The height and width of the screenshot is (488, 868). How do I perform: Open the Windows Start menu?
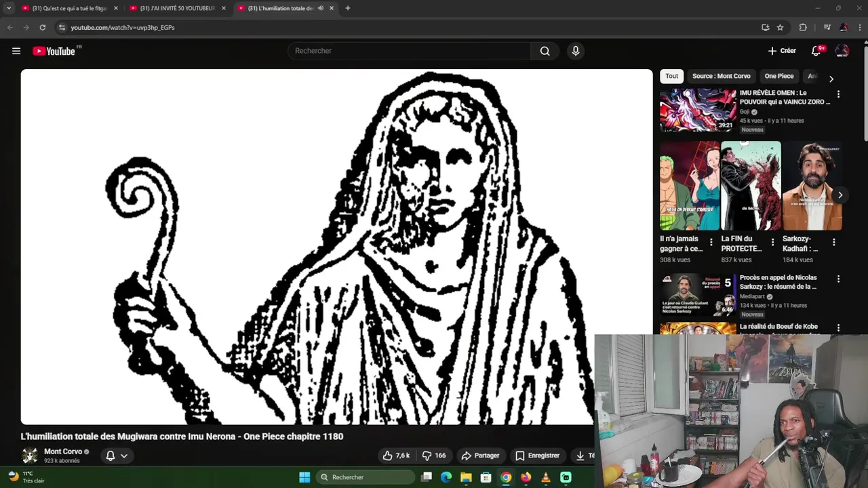click(x=304, y=477)
